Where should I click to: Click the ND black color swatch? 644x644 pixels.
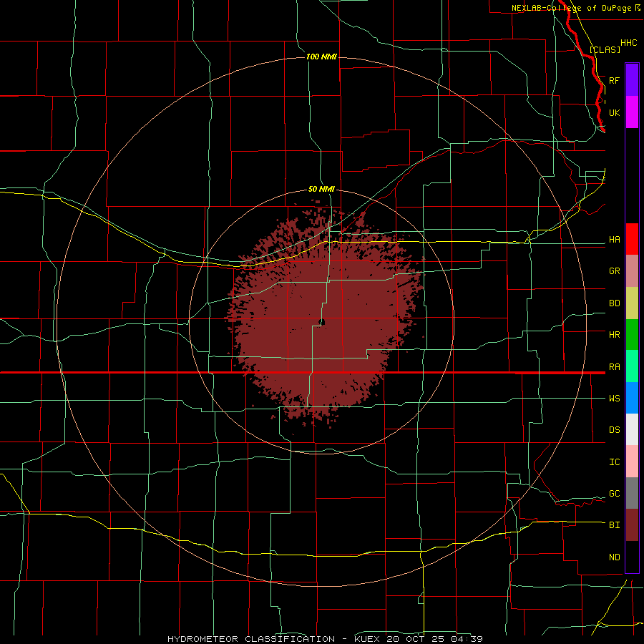(x=632, y=557)
